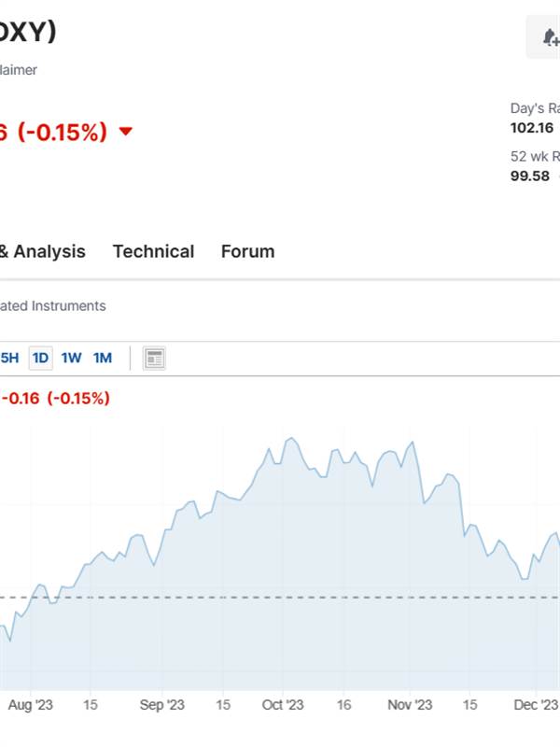Select the 5H chart interval

(x=9, y=358)
